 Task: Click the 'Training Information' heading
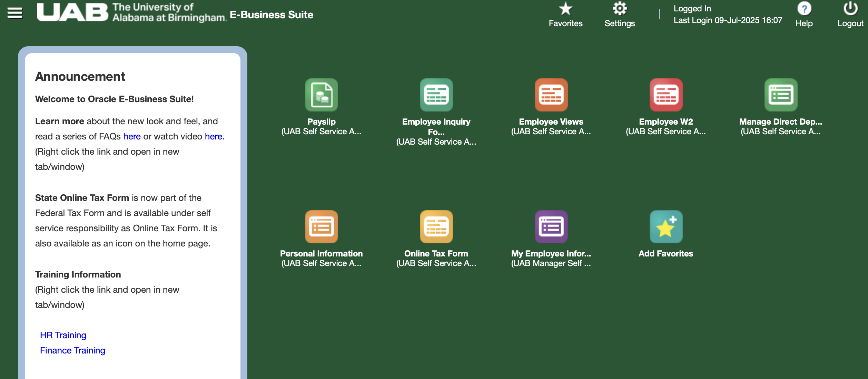(x=78, y=274)
